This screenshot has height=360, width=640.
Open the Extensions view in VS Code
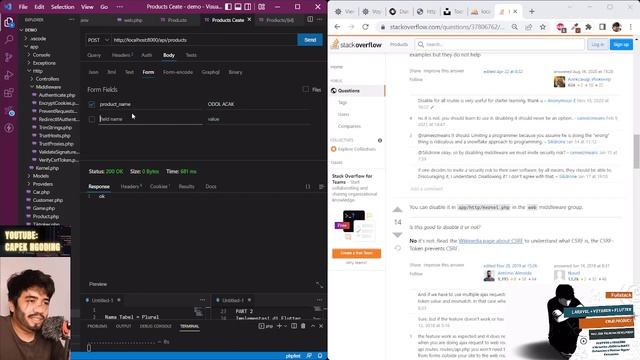point(9,93)
